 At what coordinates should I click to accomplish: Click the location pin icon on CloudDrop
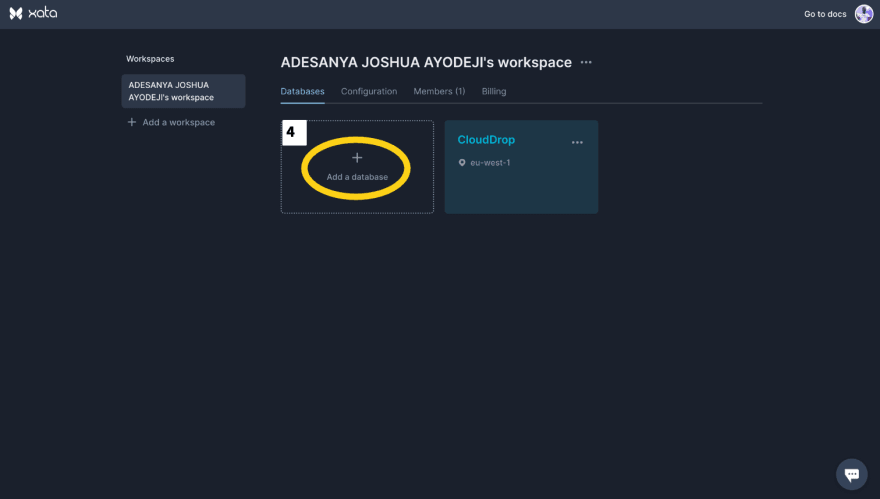pos(462,162)
